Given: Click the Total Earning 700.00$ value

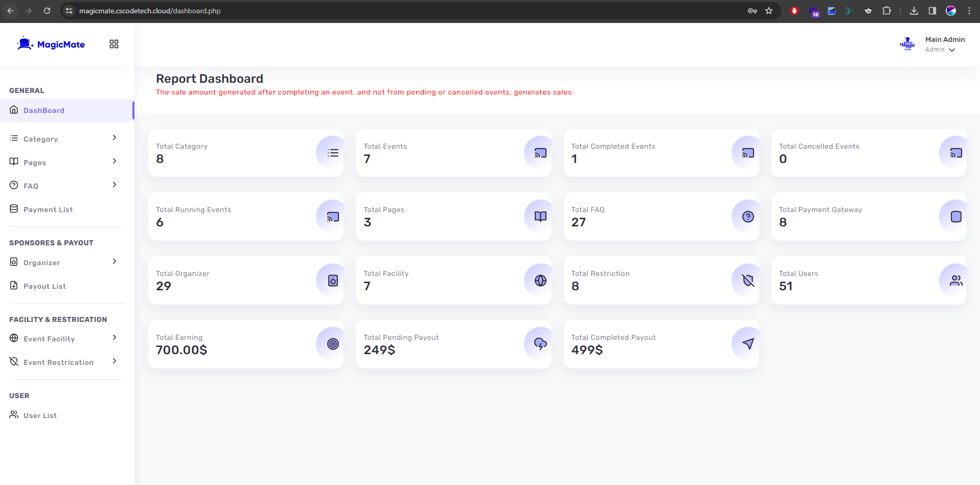Looking at the screenshot, I should (181, 350).
